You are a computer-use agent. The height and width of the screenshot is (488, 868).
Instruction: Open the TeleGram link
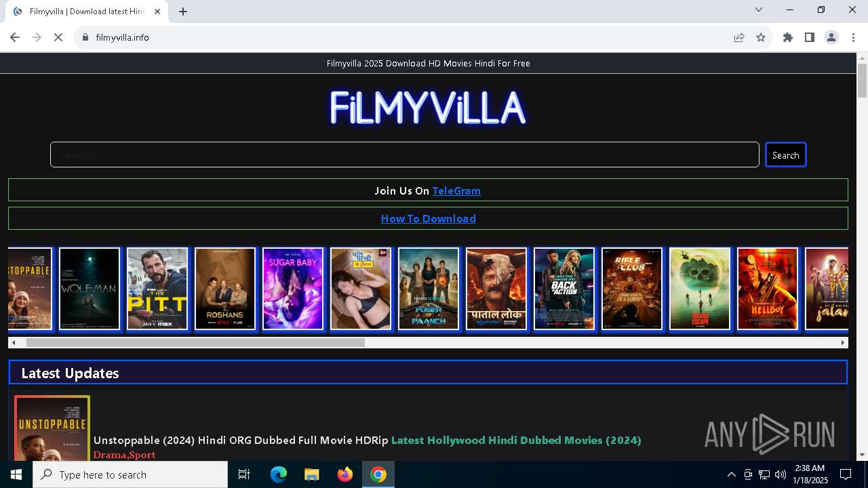[x=456, y=190]
